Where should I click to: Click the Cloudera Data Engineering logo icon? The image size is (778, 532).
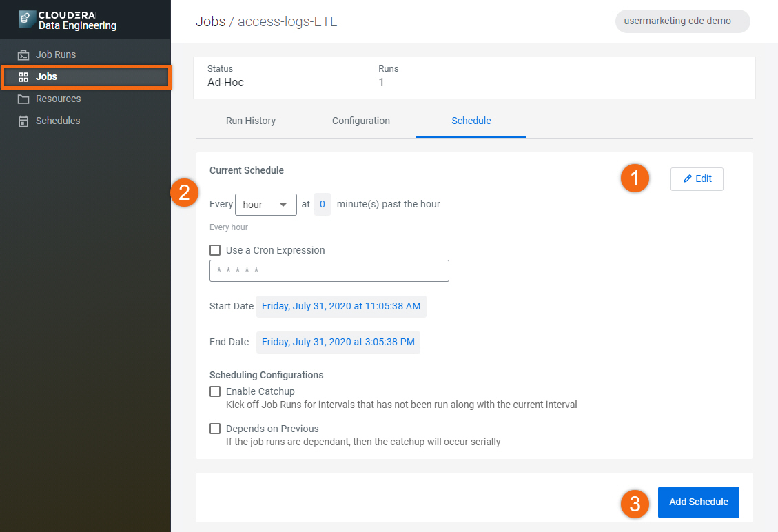(x=27, y=19)
